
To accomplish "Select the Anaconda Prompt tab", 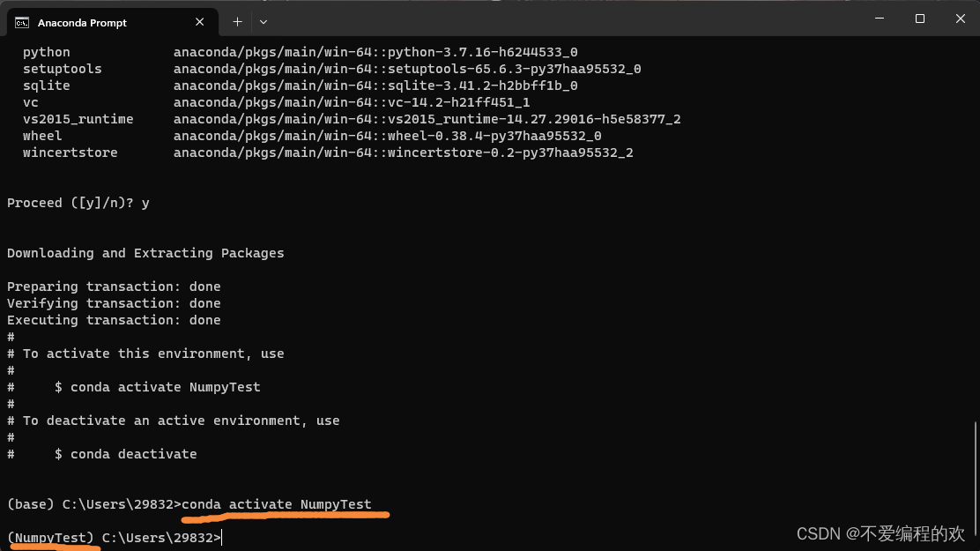I will point(113,23).
